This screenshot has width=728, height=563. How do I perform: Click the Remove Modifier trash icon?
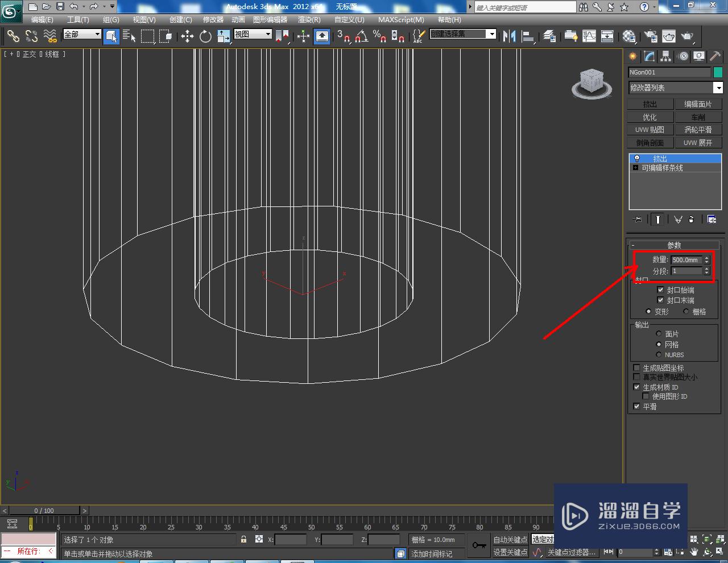[x=691, y=219]
